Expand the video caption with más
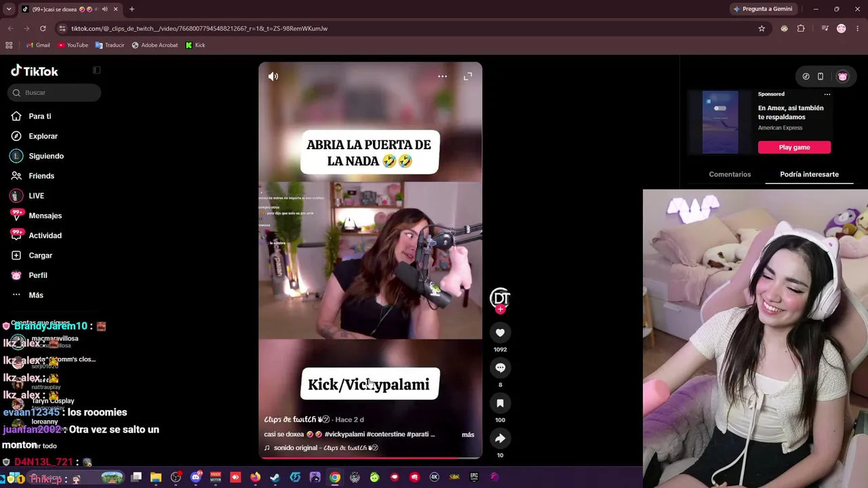The image size is (868, 488). tap(468, 434)
